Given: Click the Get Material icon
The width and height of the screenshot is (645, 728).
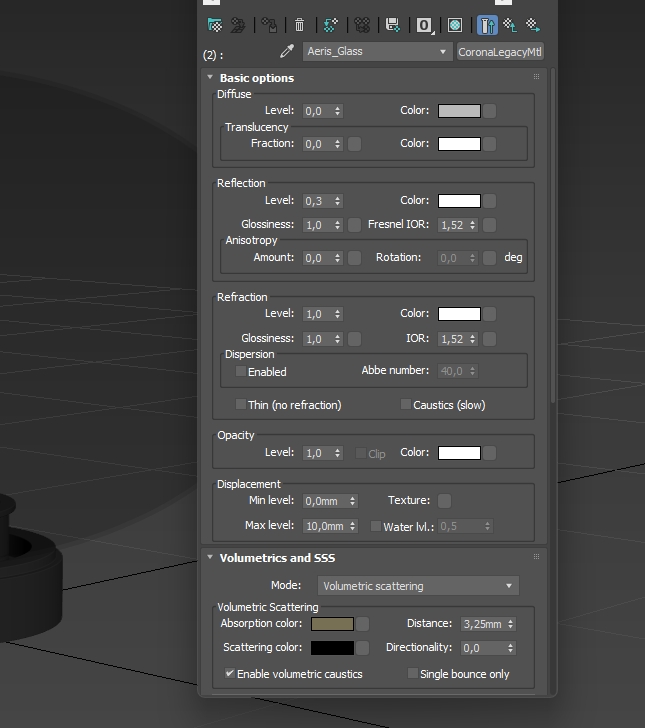Looking at the screenshot, I should click(215, 25).
